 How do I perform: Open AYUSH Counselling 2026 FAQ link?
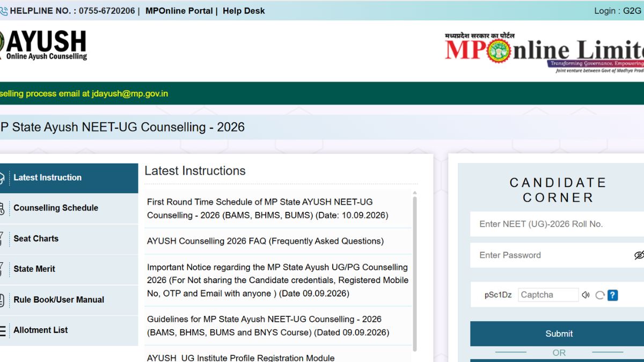click(x=265, y=241)
